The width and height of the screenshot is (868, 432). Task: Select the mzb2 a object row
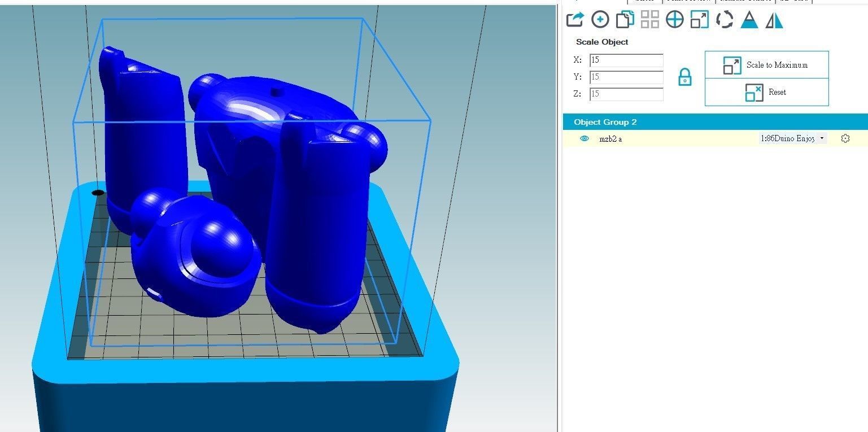715,138
